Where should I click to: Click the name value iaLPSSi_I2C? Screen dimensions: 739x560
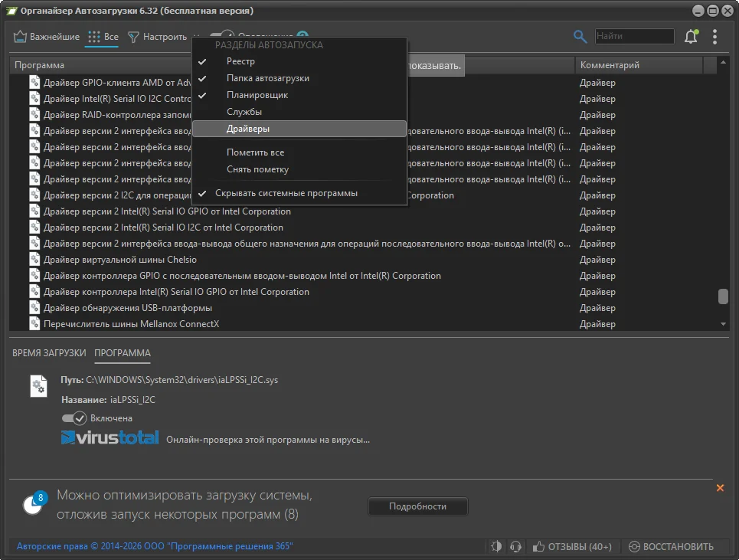click(x=132, y=400)
